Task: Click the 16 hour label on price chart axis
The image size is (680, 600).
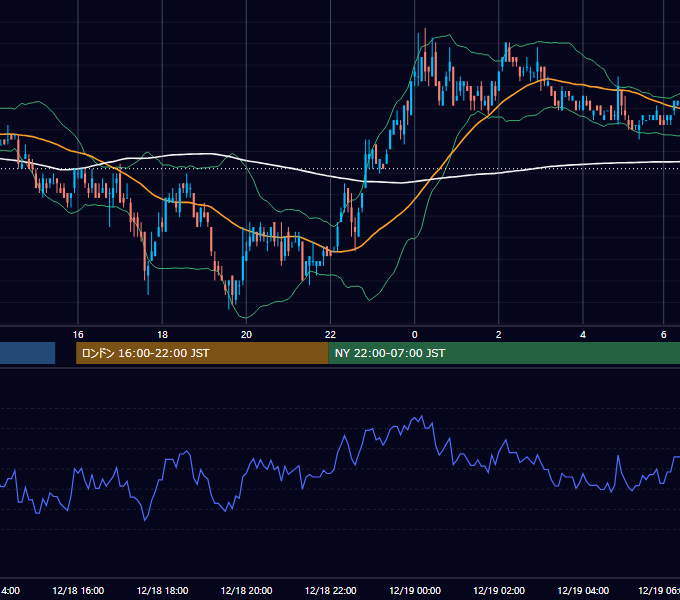Action: tap(78, 335)
